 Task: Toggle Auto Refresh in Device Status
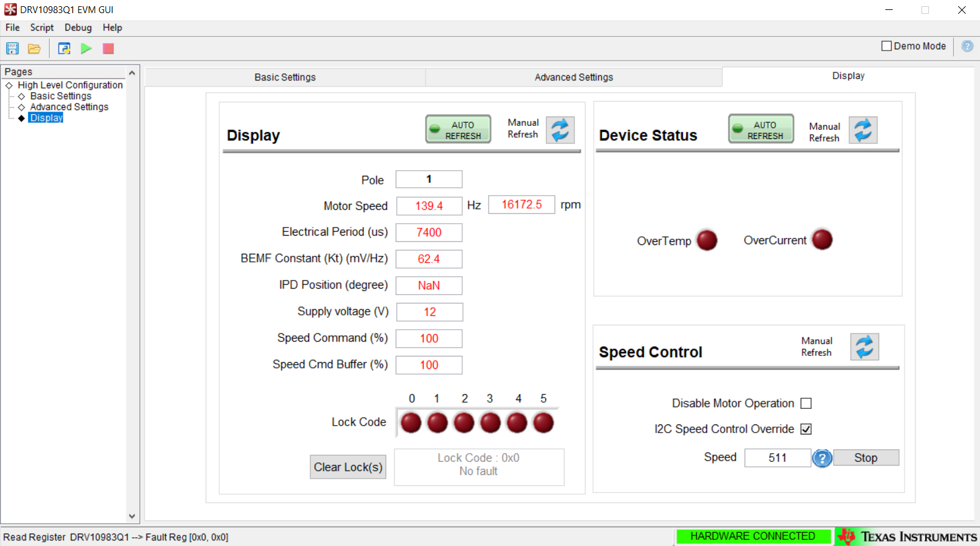(761, 129)
